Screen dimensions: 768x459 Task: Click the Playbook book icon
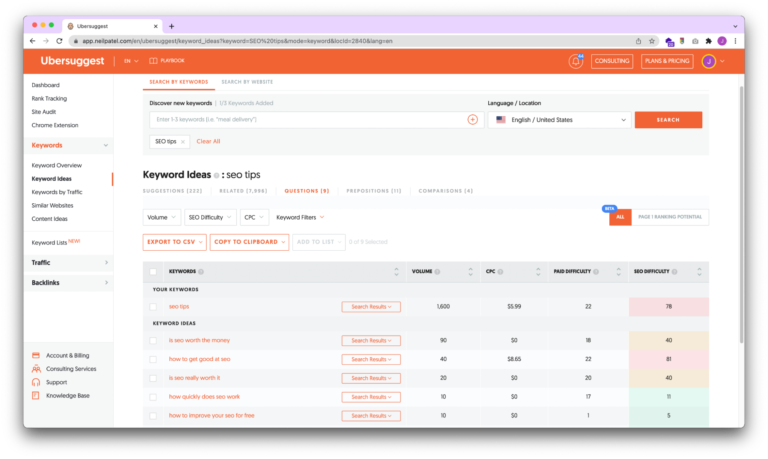pos(153,61)
